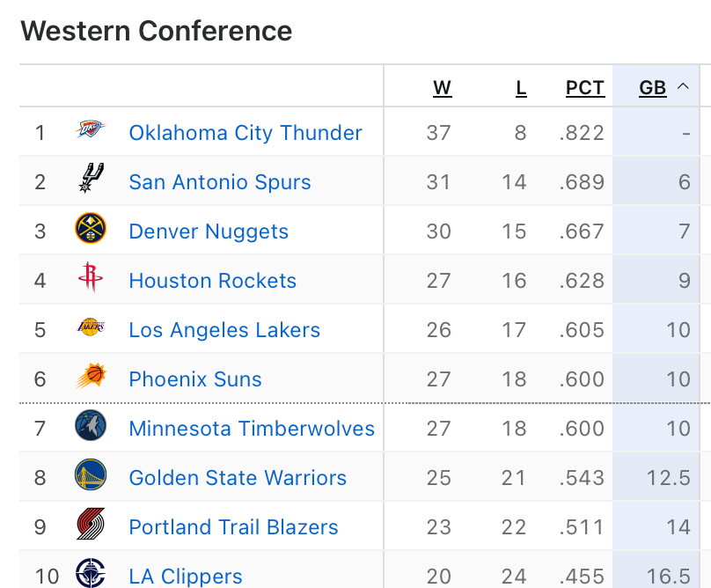Click the Houston Rockets logo
The width and height of the screenshot is (711, 588).
[x=91, y=280]
